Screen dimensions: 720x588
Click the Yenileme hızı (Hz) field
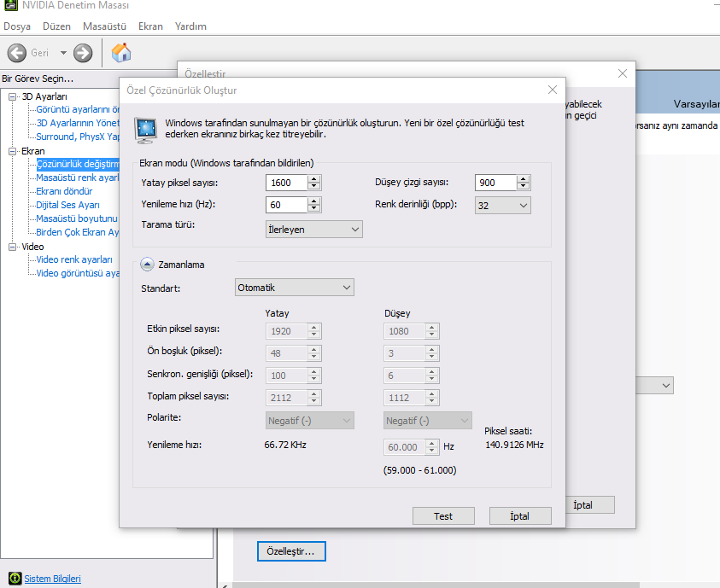(x=286, y=205)
